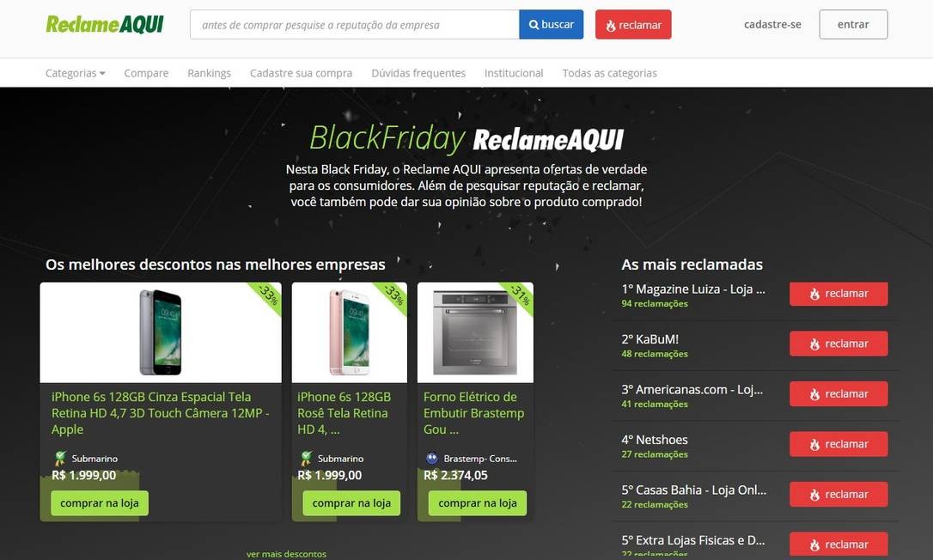Click the ReclameAQUI logo
The height and width of the screenshot is (560, 933).
pos(105,24)
